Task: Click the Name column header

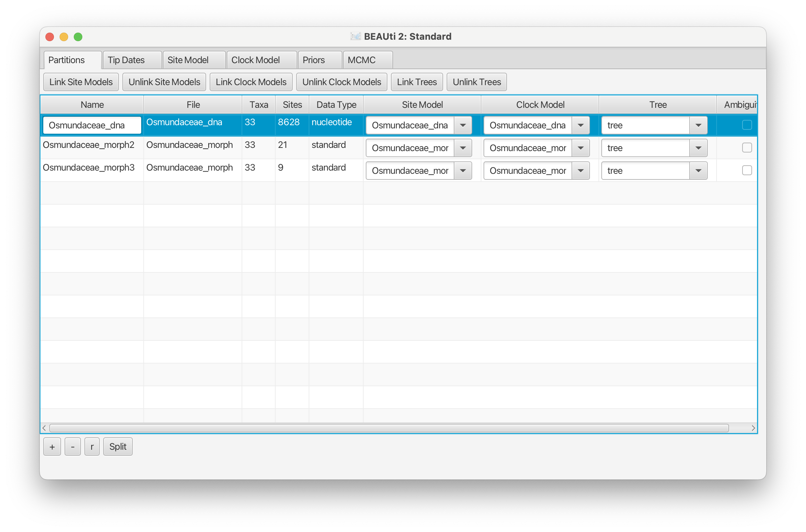Action: click(x=92, y=105)
